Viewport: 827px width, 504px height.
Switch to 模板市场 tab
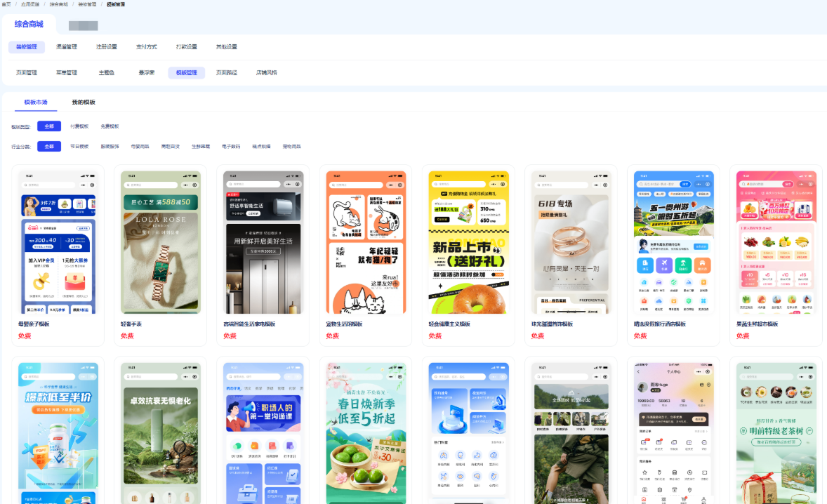[36, 102]
